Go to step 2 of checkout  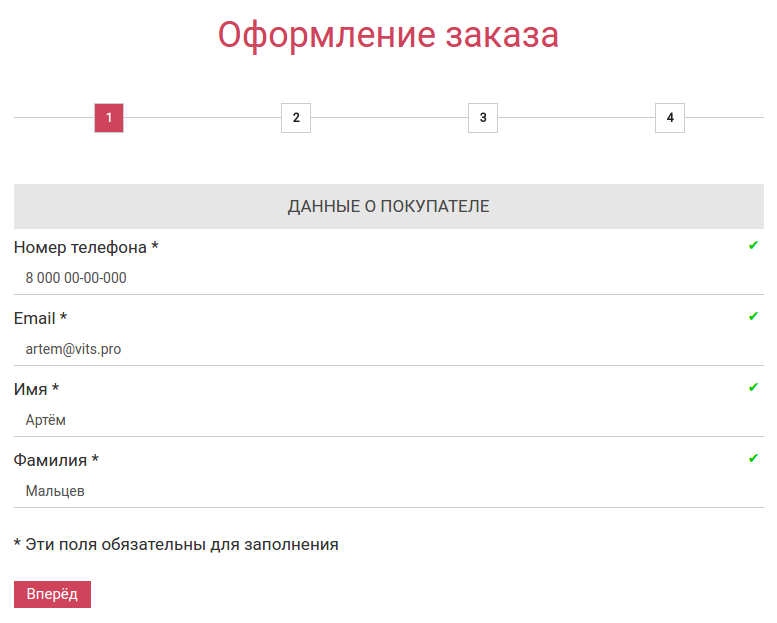coord(296,118)
